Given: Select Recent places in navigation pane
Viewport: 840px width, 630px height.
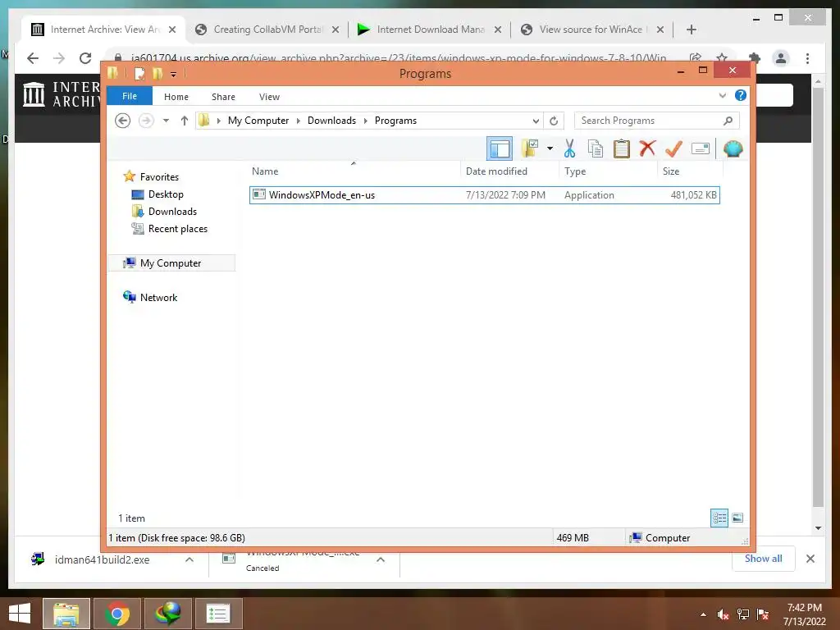Looking at the screenshot, I should 177,229.
